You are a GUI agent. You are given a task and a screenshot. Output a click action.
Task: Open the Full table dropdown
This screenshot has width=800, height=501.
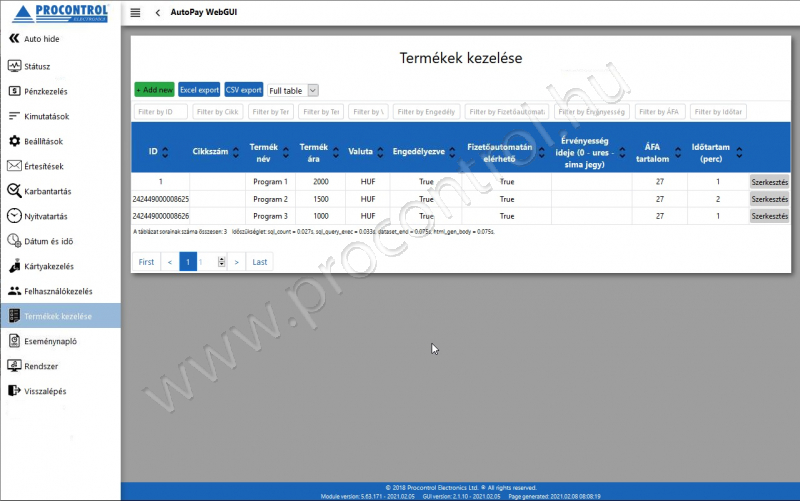[293, 90]
